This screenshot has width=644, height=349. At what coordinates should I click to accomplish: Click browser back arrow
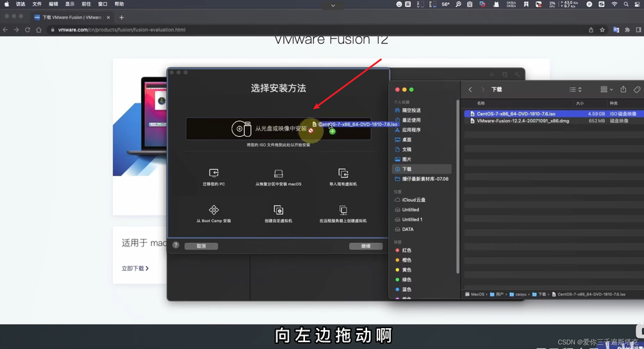tap(6, 29)
